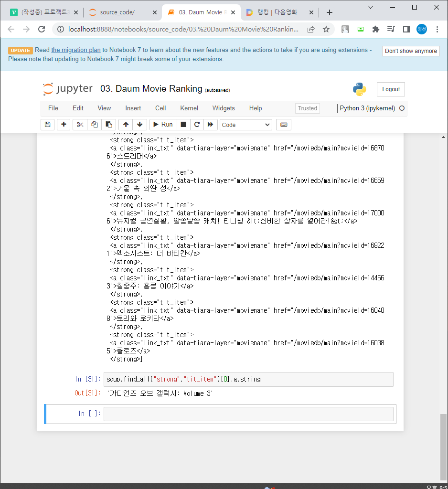Viewport: 448px width, 489px height.
Task: Open the Insert menu
Action: pyautogui.click(x=133, y=108)
